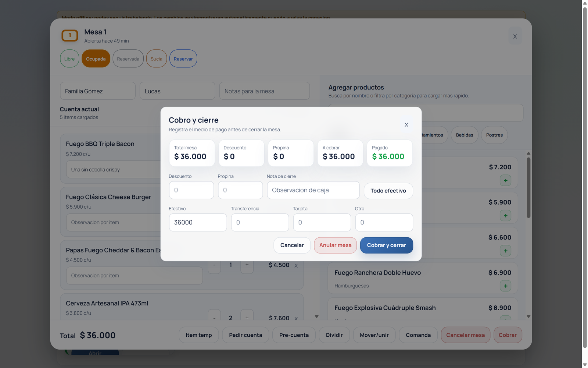This screenshot has height=368, width=588.
Task: Close the Mesa 1 panel
Action: coord(515,36)
